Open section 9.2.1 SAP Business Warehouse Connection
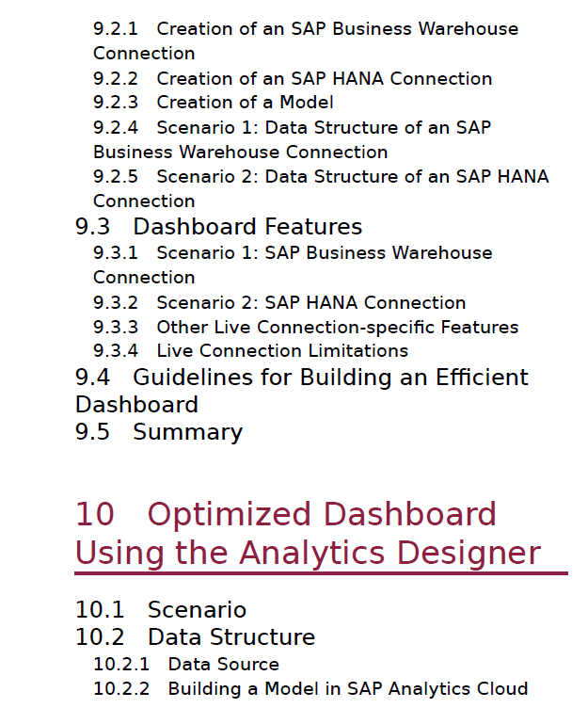 click(306, 40)
